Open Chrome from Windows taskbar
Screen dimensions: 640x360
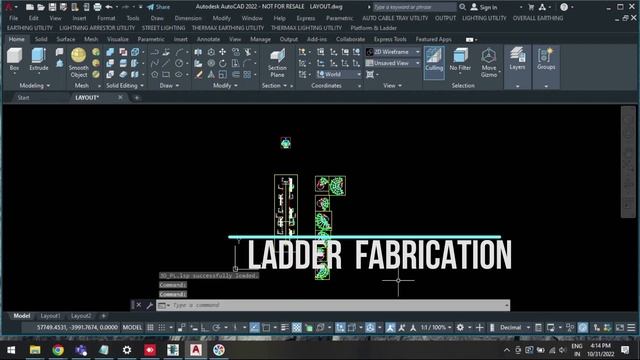click(58, 350)
